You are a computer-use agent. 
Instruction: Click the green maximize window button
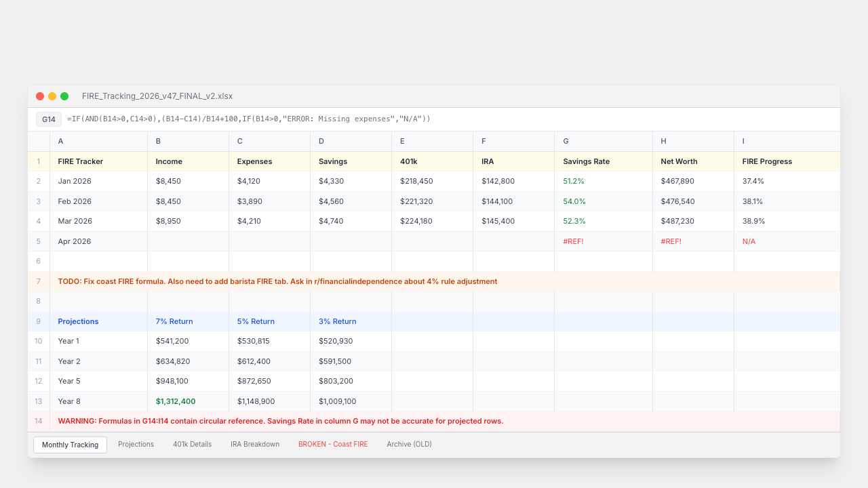(64, 96)
